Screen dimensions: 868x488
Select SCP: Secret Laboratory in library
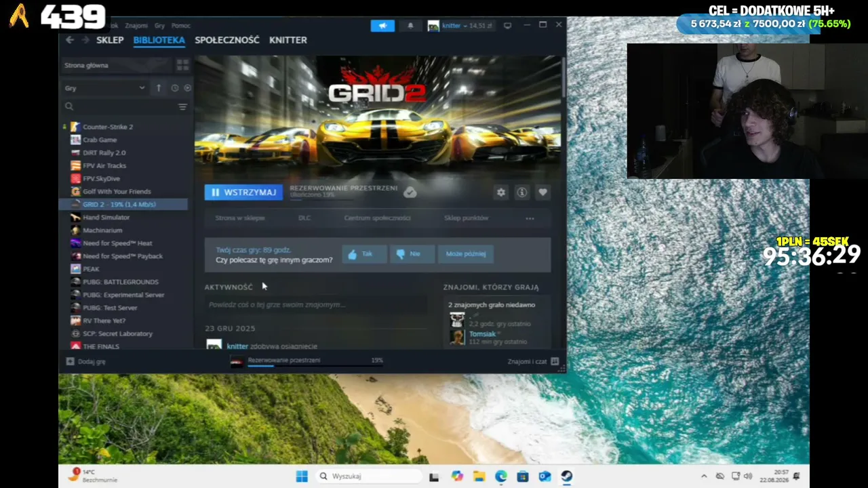(x=117, y=333)
